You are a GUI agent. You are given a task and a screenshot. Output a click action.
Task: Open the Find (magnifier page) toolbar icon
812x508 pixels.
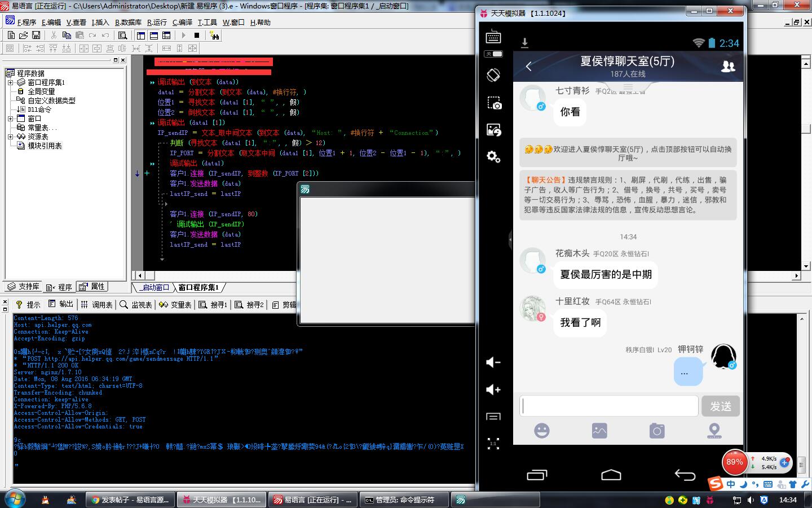[x=122, y=36]
